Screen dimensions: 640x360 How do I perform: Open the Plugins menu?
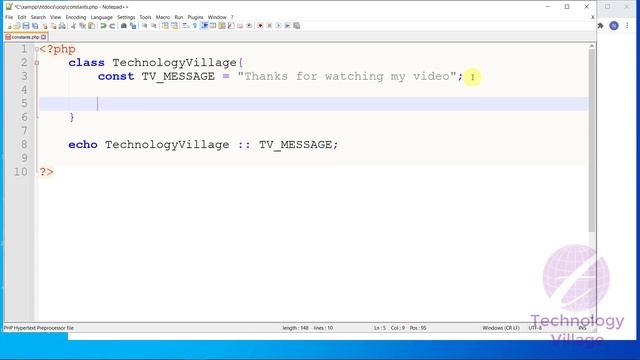click(x=196, y=17)
